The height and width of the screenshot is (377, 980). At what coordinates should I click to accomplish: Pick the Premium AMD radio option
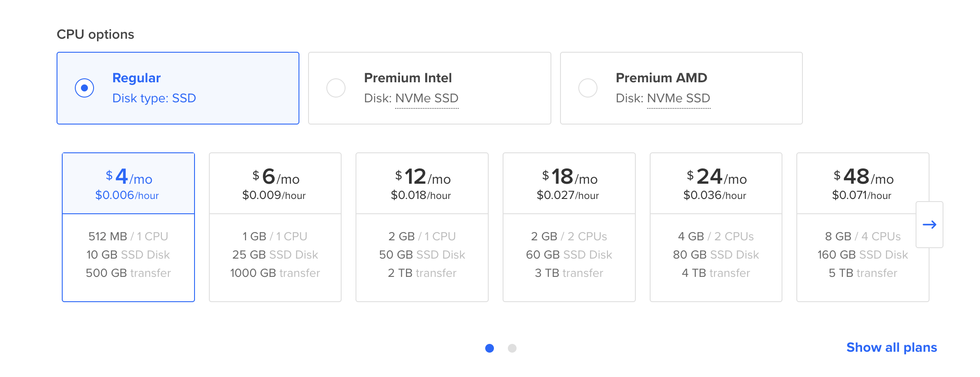pos(587,88)
